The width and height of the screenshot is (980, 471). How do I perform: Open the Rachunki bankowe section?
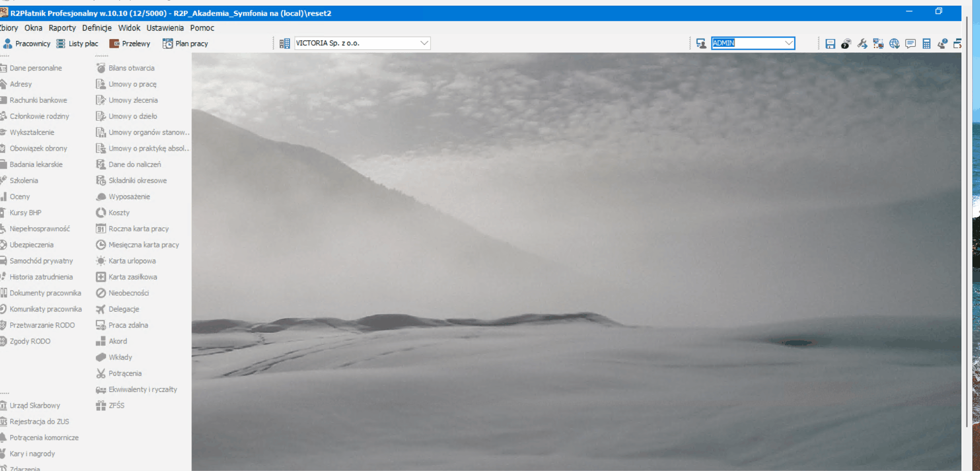tap(34, 100)
